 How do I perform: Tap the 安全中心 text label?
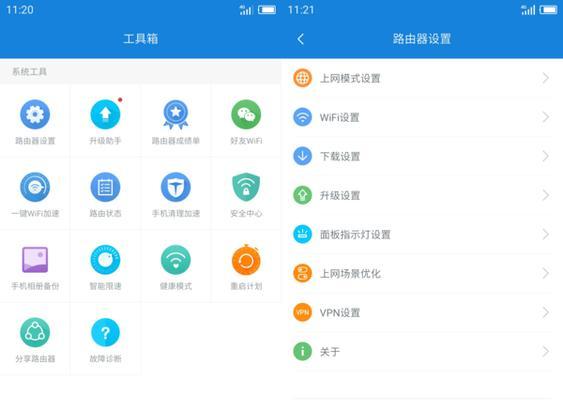click(246, 214)
